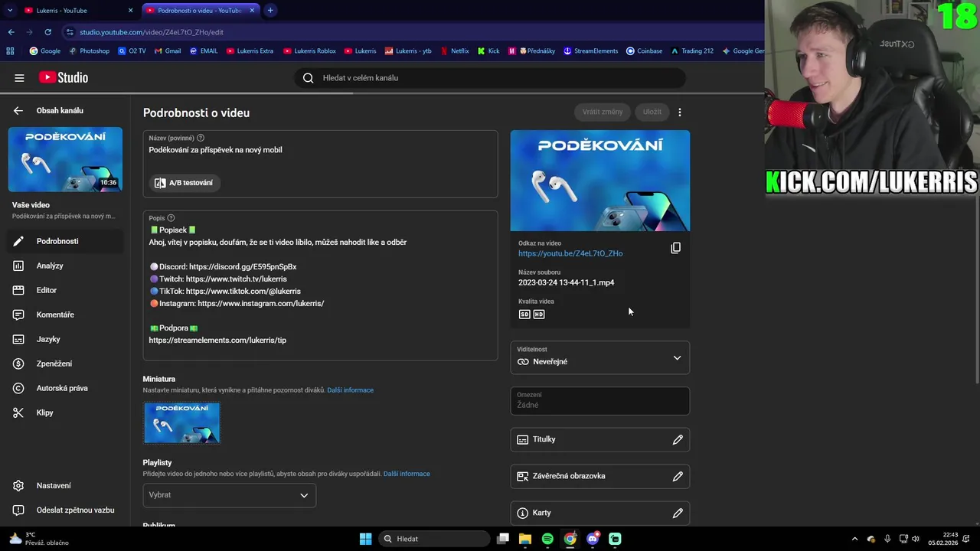Click the Název help question mark icon
The height and width of the screenshot is (551, 980).
pyautogui.click(x=201, y=138)
